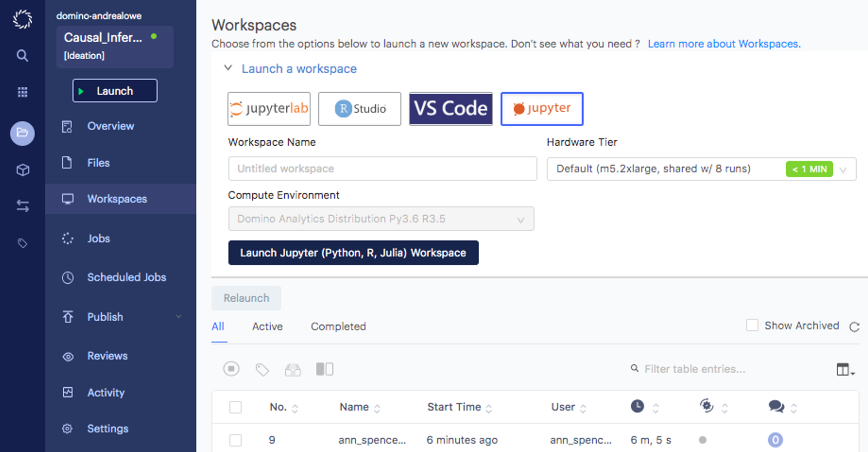Image resolution: width=868 pixels, height=452 pixels.
Task: Open the search sidebar icon
Action: click(22, 55)
